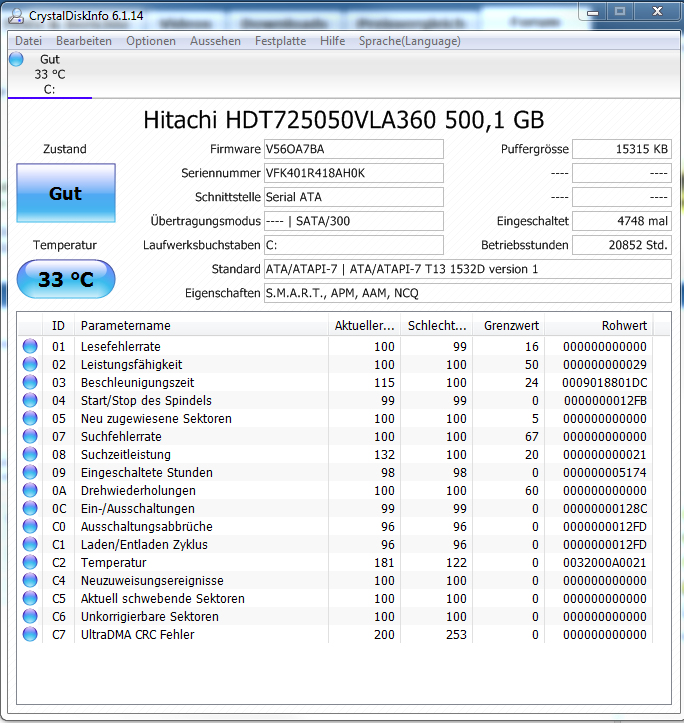Click the Rohwert column header
684x723 pixels.
[x=599, y=326]
